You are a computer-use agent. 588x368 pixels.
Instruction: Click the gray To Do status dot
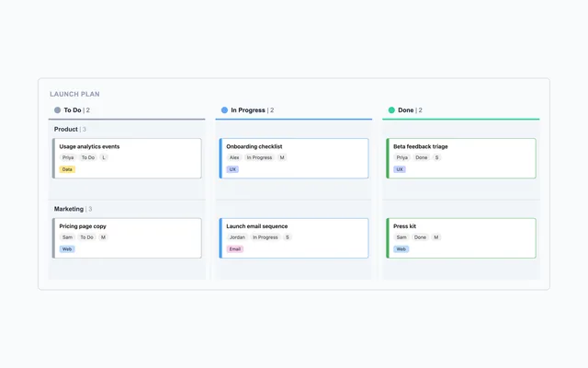[x=57, y=110]
